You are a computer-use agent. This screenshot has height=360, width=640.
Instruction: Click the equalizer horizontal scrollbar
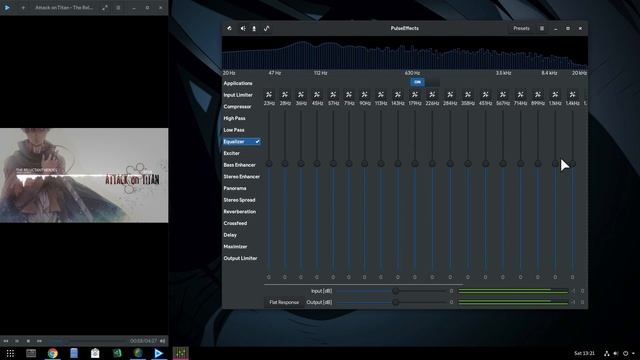(x=363, y=284)
